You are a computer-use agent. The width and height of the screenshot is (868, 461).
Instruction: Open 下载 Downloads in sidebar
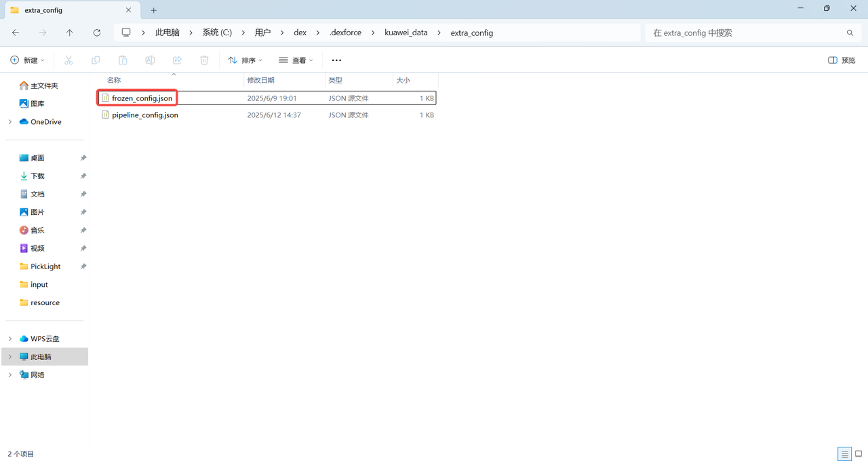[37, 176]
